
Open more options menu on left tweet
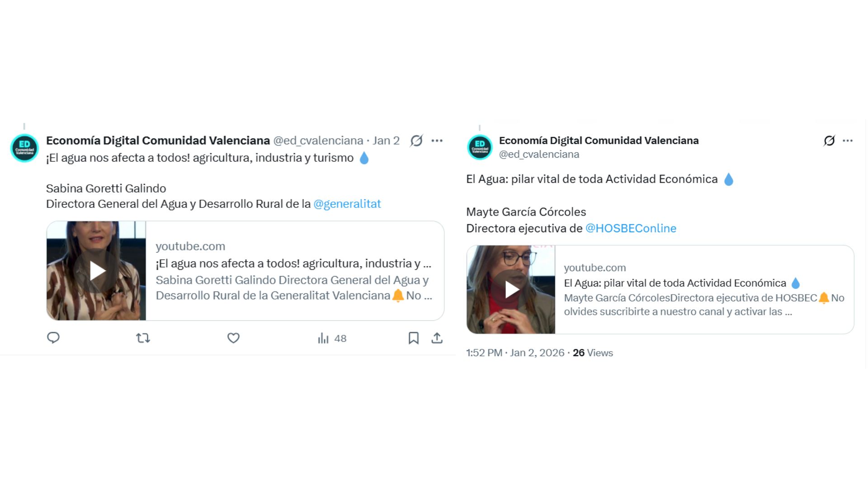tap(437, 141)
